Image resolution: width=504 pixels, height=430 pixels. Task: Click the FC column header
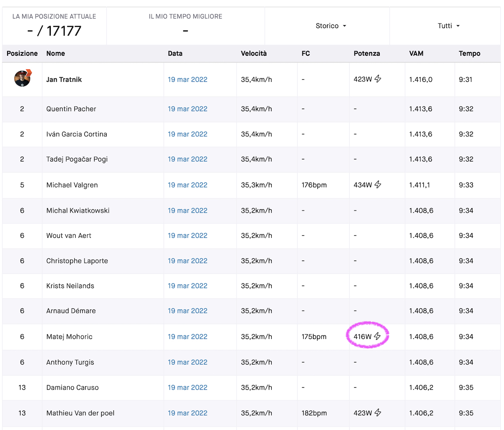306,54
